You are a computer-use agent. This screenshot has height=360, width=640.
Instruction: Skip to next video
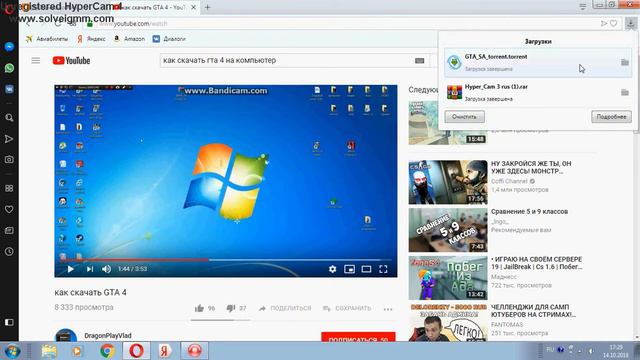pyautogui.click(x=90, y=269)
